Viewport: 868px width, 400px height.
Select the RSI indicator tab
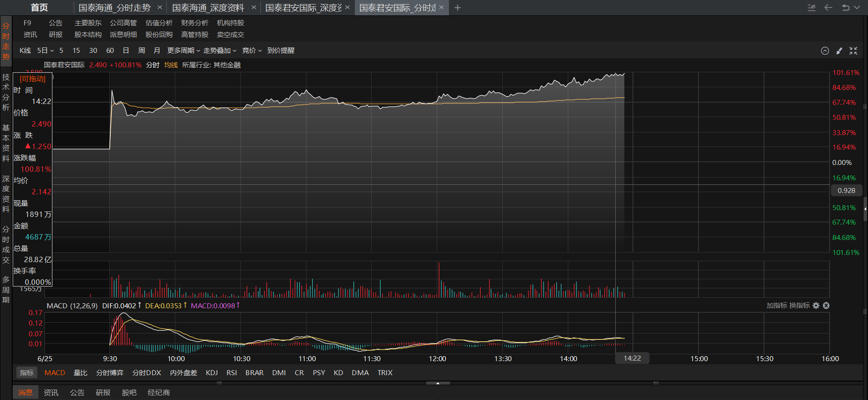231,373
